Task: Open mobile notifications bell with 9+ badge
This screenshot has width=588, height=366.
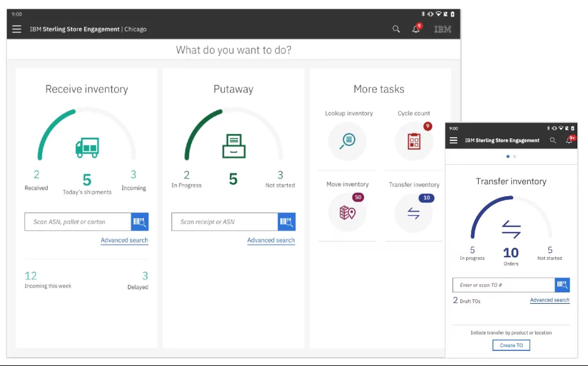Action: pos(569,140)
